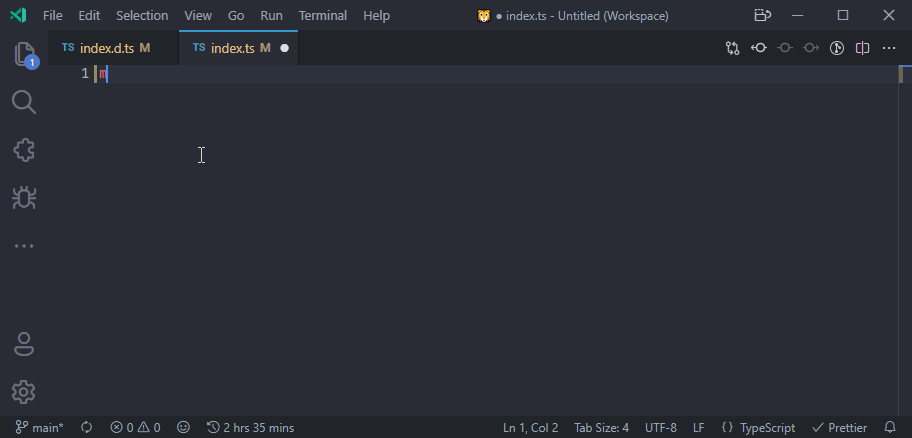Open the Manage gear icon

click(24, 392)
